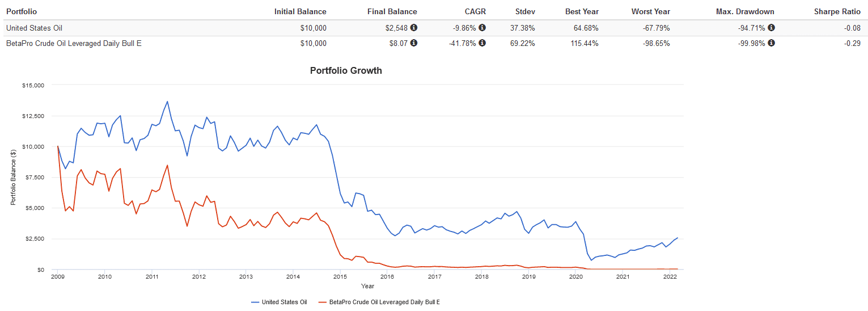The height and width of the screenshot is (311, 868).
Task: Click the Final Balance column header
Action: tap(392, 11)
